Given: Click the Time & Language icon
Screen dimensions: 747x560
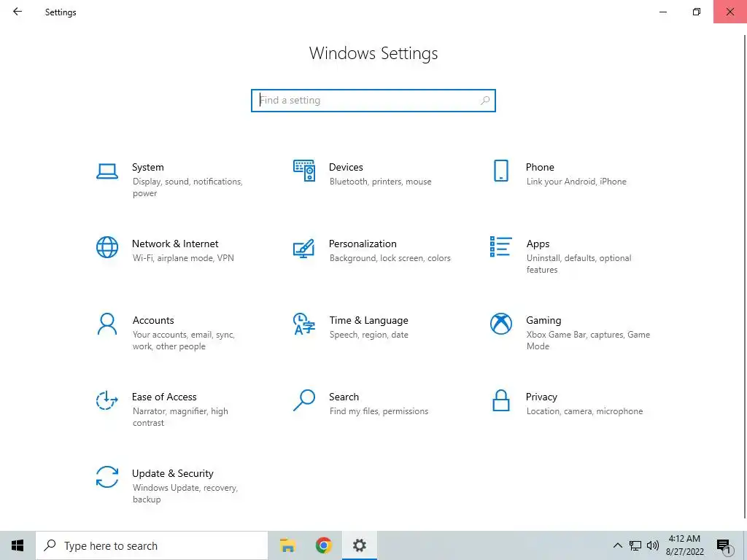Looking at the screenshot, I should pos(304,324).
